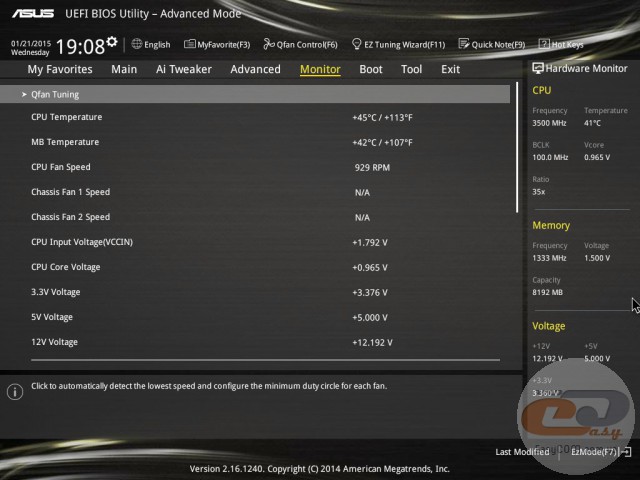Start EZ Tuning Wizard lightbulb icon

pos(356,44)
